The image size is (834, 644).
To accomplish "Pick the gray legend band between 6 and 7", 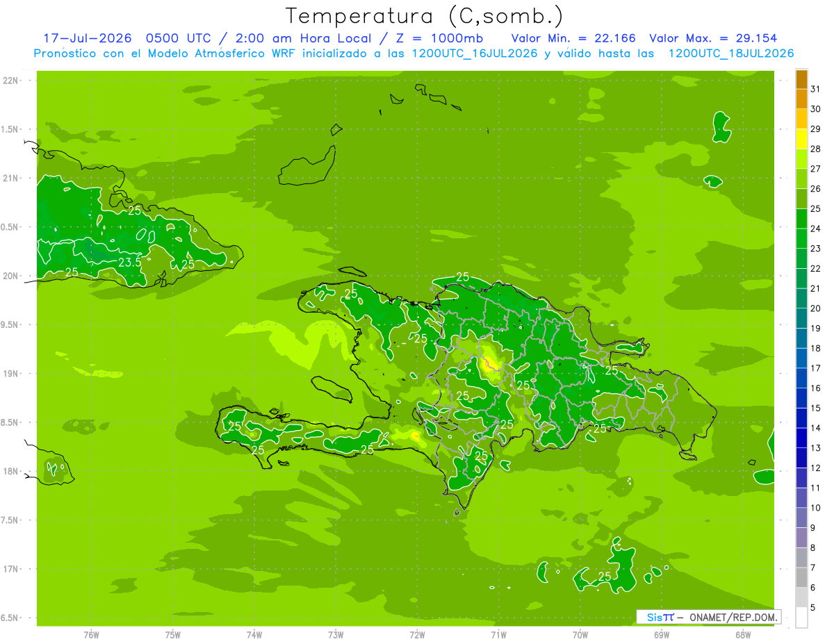I will pos(801,578).
